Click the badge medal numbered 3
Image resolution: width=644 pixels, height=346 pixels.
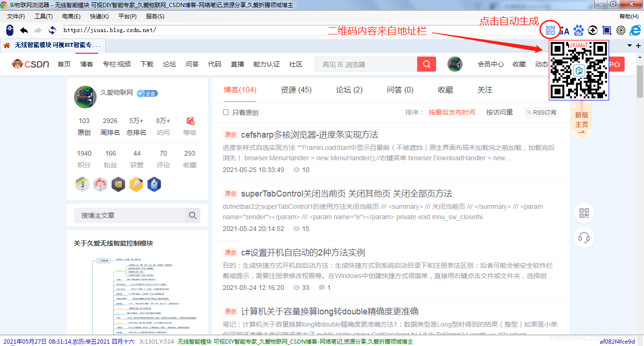tap(83, 184)
